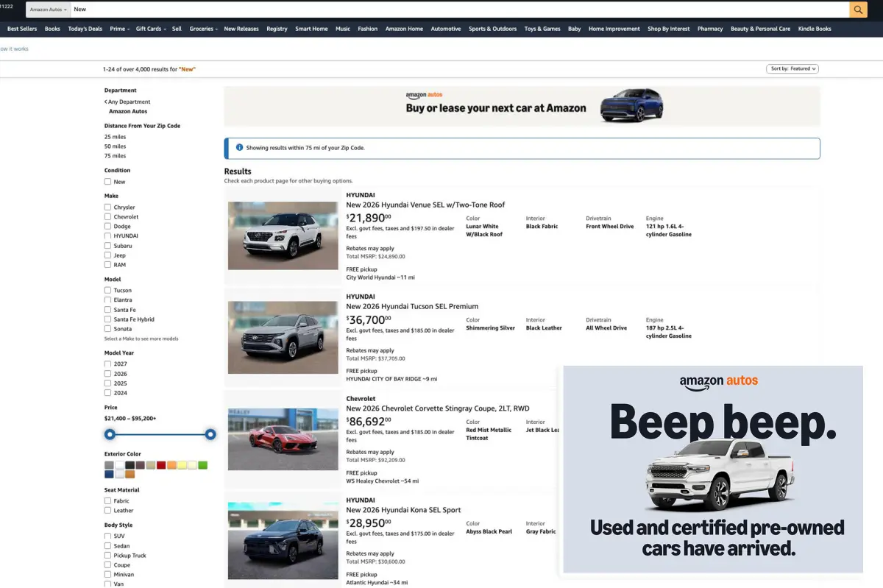Click the left handle of the price slider
The image size is (883, 588).
pos(110,434)
